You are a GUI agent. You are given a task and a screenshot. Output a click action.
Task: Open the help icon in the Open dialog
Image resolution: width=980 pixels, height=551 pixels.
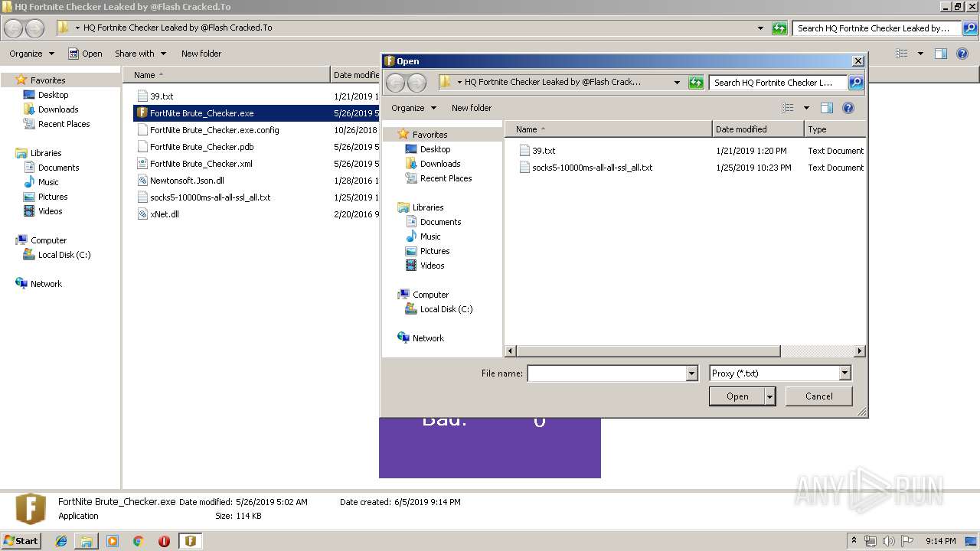pyautogui.click(x=848, y=108)
